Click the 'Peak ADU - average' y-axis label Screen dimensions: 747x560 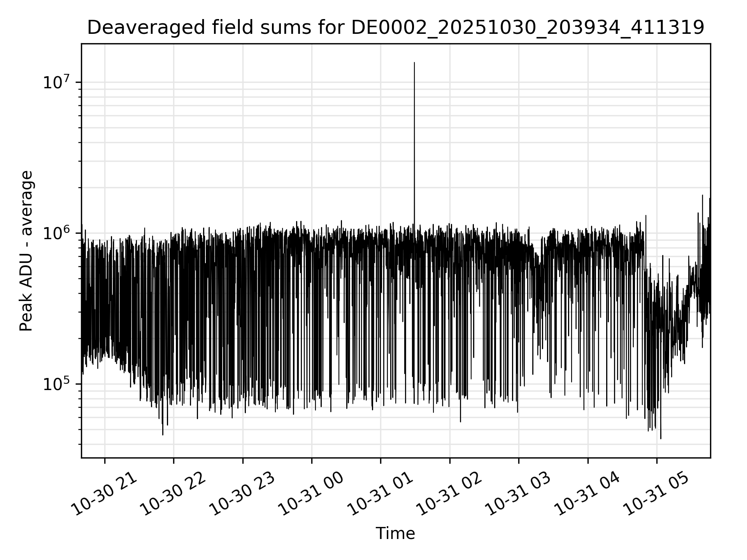pos(26,251)
